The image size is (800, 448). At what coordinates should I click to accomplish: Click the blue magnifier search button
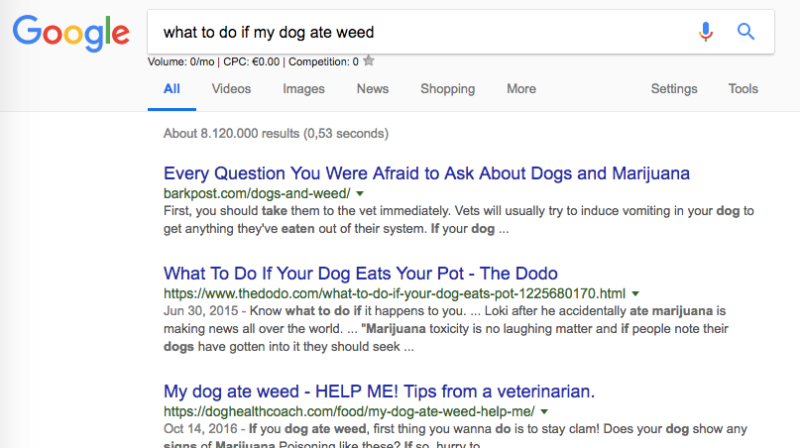click(x=746, y=32)
